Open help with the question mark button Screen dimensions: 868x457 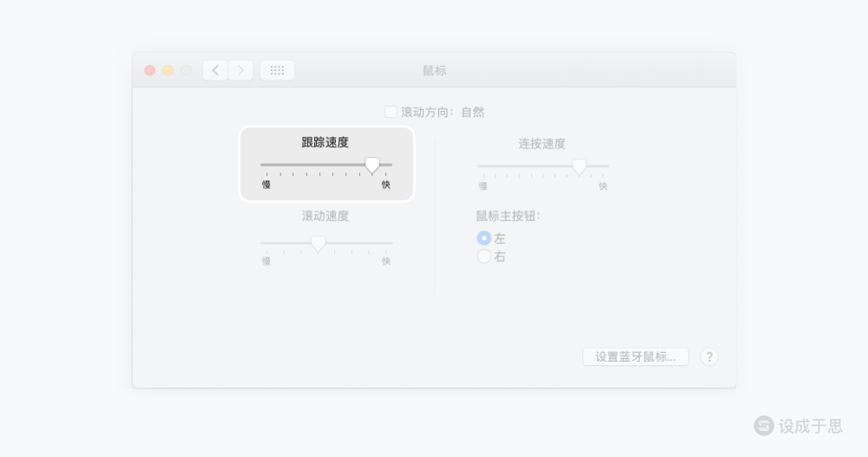709,357
